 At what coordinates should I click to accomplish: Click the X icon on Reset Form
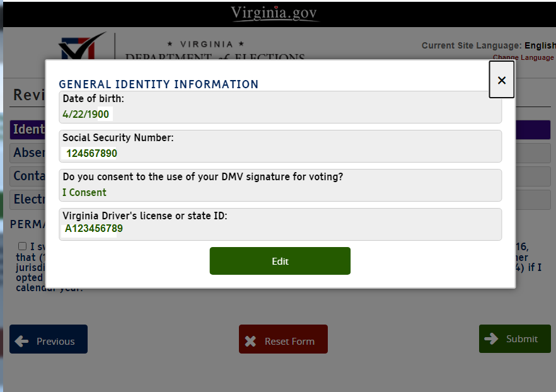coord(250,341)
